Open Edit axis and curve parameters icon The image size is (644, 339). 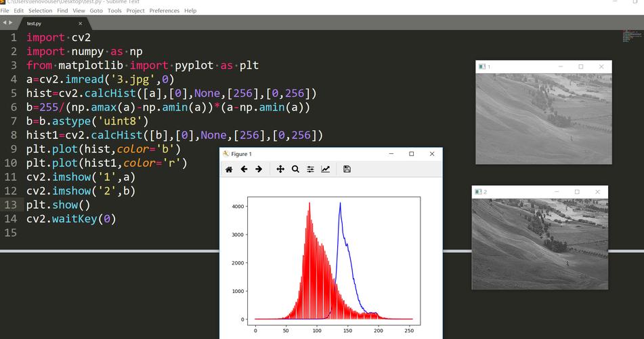tap(325, 169)
